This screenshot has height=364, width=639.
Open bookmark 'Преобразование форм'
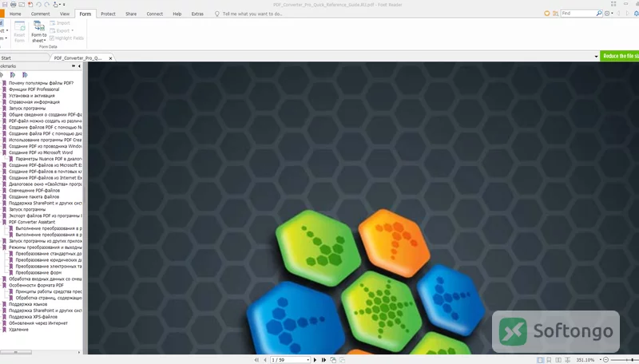point(38,273)
